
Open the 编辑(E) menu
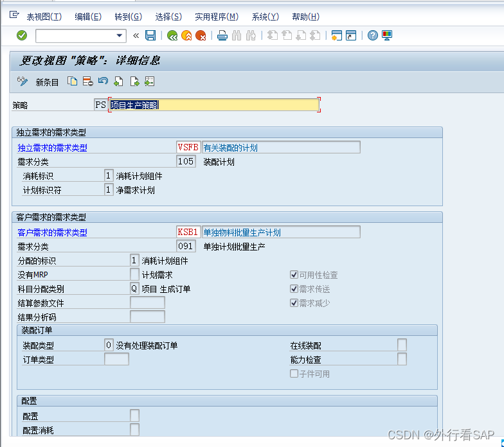click(88, 17)
